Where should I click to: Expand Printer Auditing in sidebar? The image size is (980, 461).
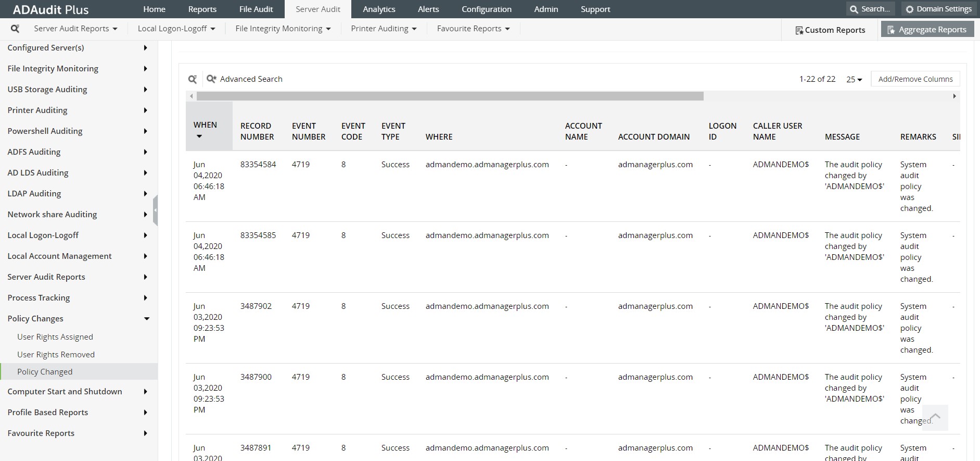click(79, 110)
